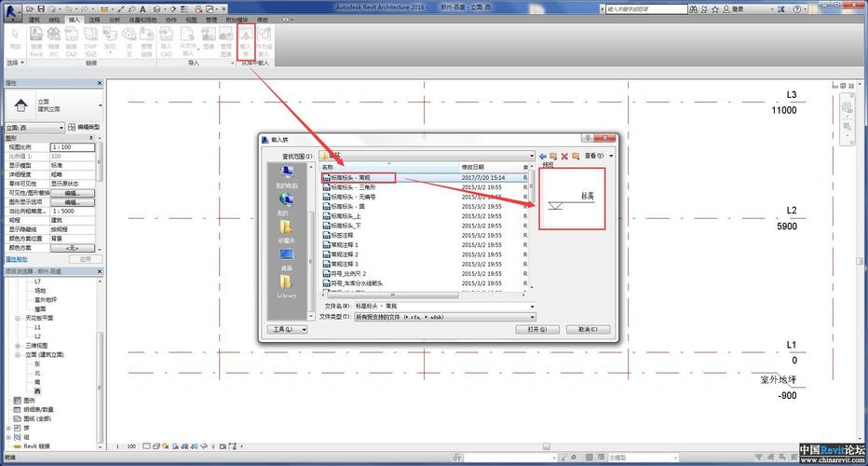Open the 查找范围 folder dropdown
The height and width of the screenshot is (466, 868).
pyautogui.click(x=533, y=157)
